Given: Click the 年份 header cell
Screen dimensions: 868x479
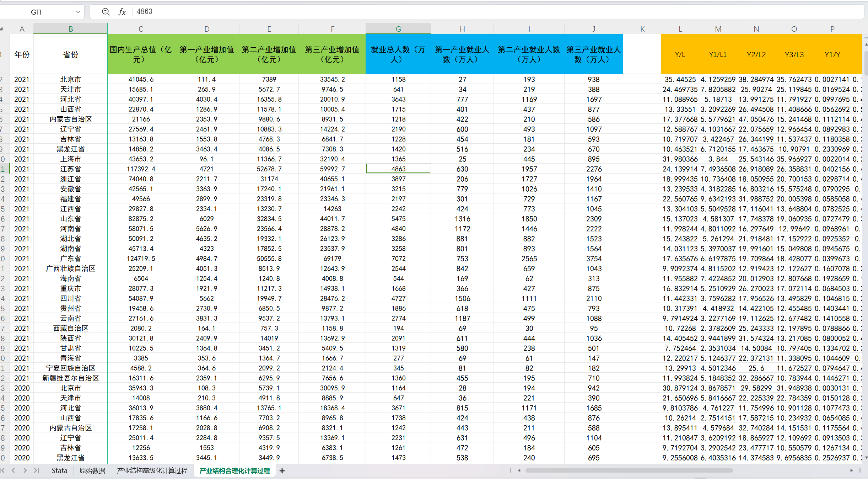Looking at the screenshot, I should click(22, 54).
